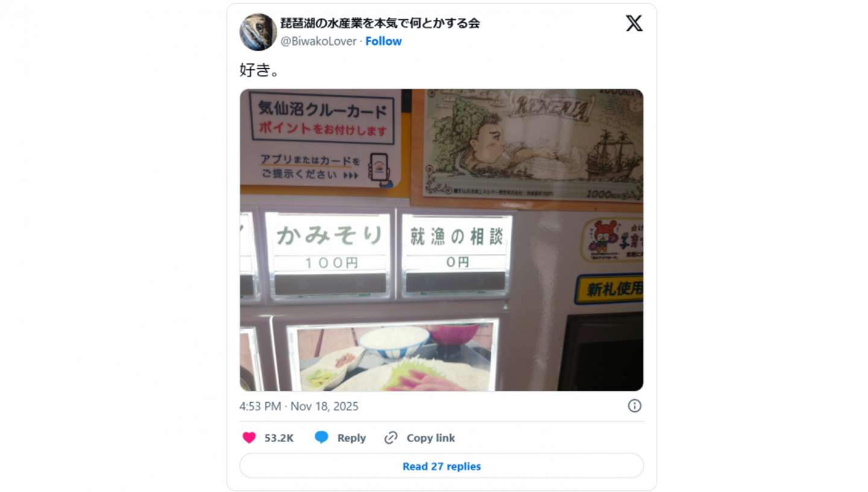Open Read 27 replies
This screenshot has width=868, height=492.
[x=441, y=466]
